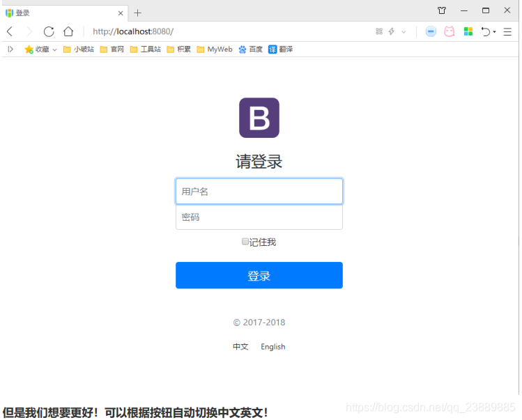Toggle the lightning speed mode icon
This screenshot has width=522, height=420.
click(x=392, y=31)
